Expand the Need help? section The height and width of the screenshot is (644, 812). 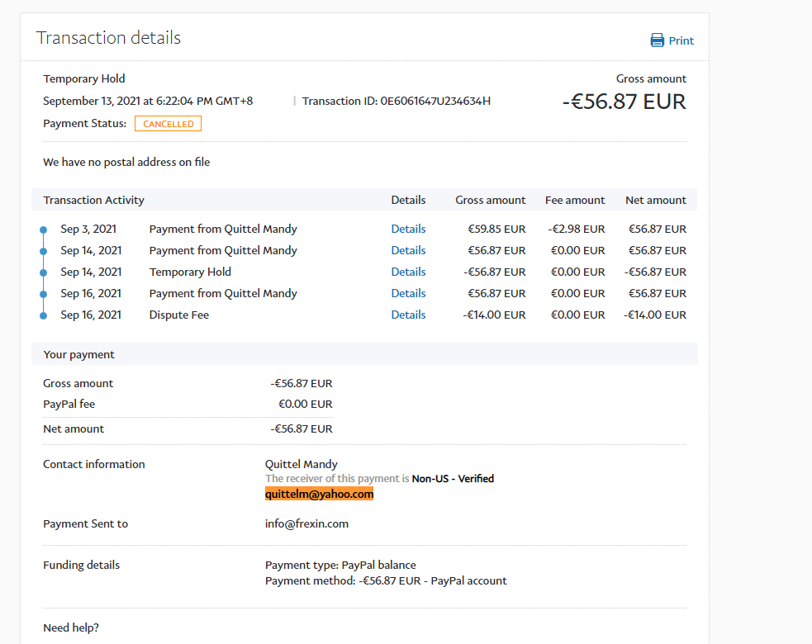71,627
